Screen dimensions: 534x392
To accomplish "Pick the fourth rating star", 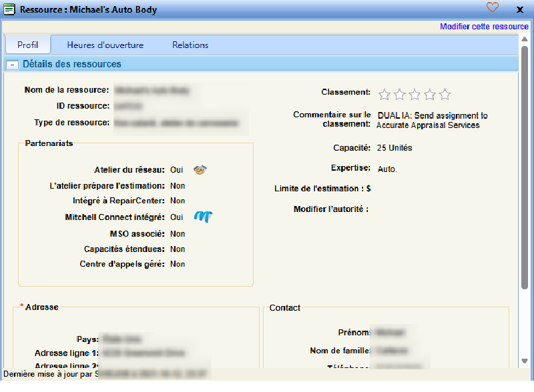I will [x=430, y=94].
